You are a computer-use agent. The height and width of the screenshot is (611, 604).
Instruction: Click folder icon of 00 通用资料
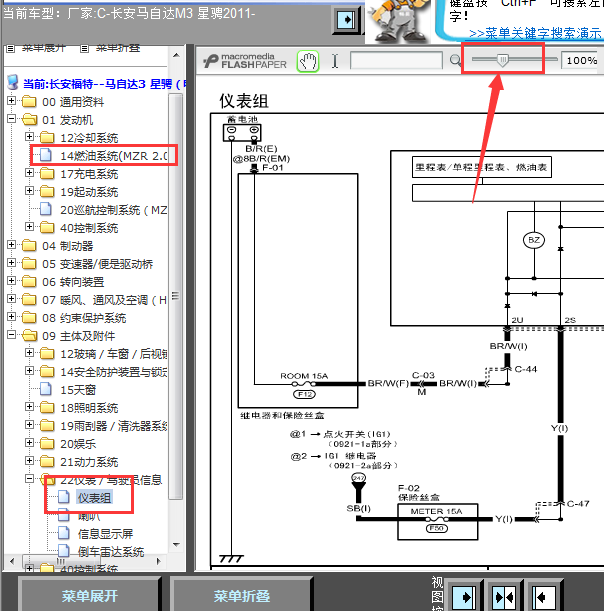(x=29, y=102)
